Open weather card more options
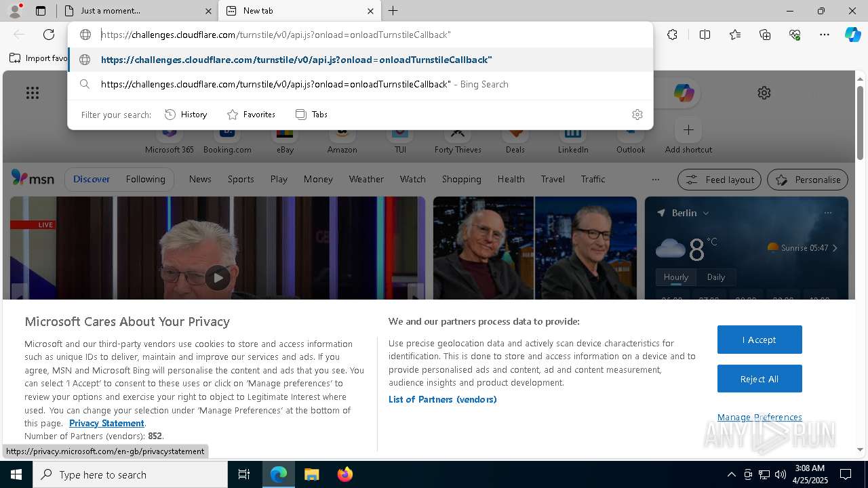 click(828, 213)
